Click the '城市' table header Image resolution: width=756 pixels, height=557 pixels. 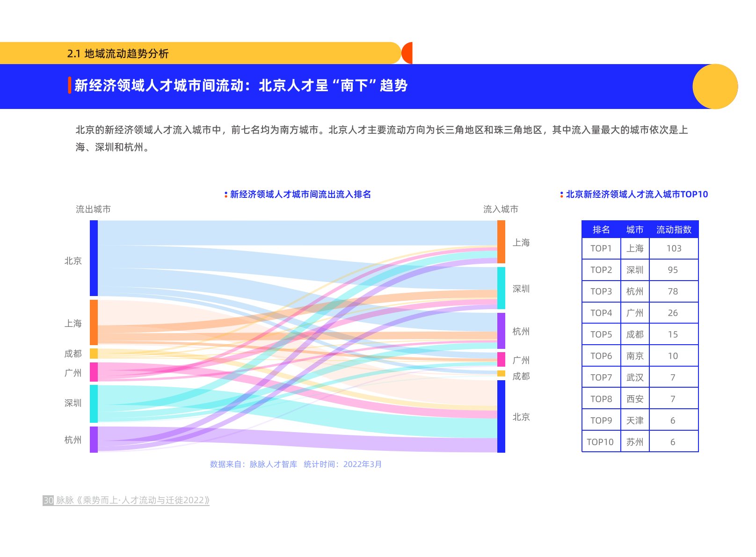pos(635,230)
